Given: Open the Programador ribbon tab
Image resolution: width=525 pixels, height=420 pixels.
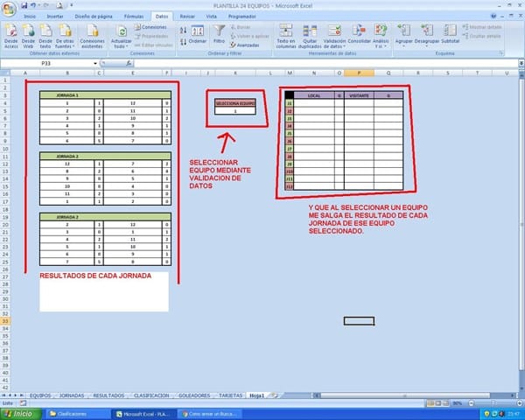Looking at the screenshot, I should pos(241,17).
